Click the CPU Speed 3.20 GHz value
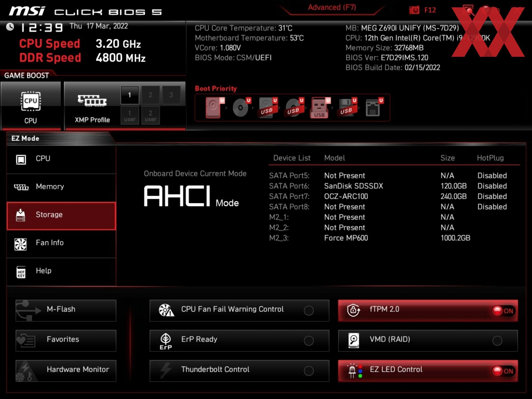Image resolution: width=532 pixels, height=399 pixels. tap(118, 44)
